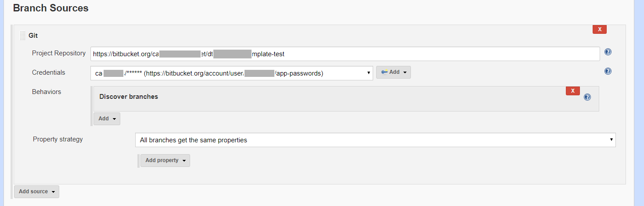Open the Property strategy dropdown
The height and width of the screenshot is (206, 644).
pyautogui.click(x=375, y=140)
